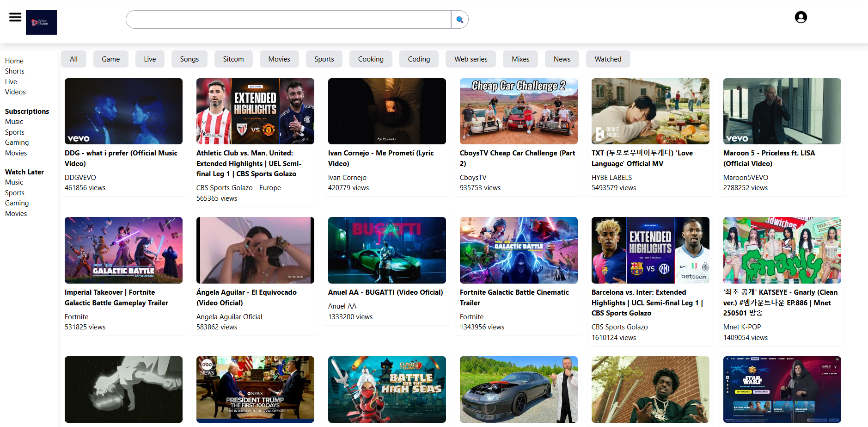Click title 'Anuel AA - BUGATTI (Video Oficial)'
Viewport: 868px width, 427px height.
click(x=385, y=292)
